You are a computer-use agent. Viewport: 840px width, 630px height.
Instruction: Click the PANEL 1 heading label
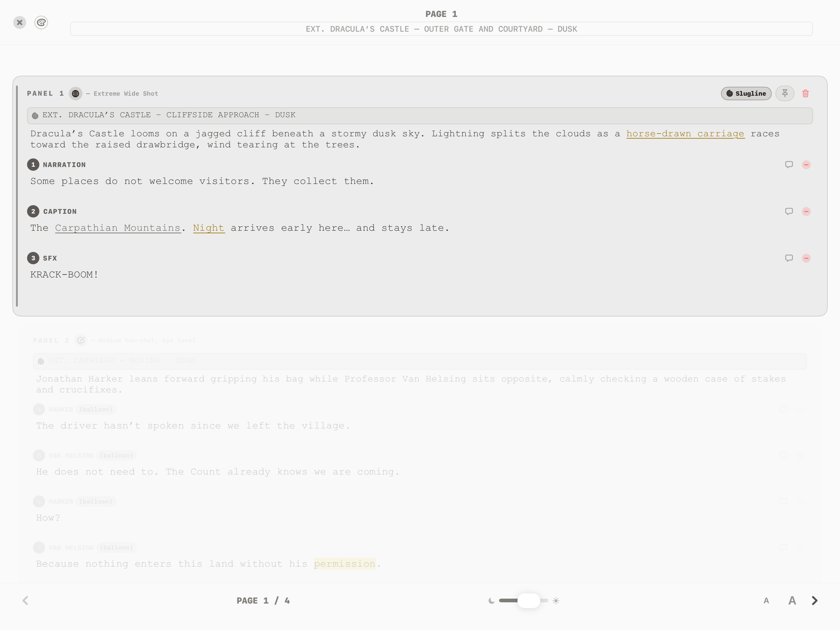pyautogui.click(x=46, y=94)
